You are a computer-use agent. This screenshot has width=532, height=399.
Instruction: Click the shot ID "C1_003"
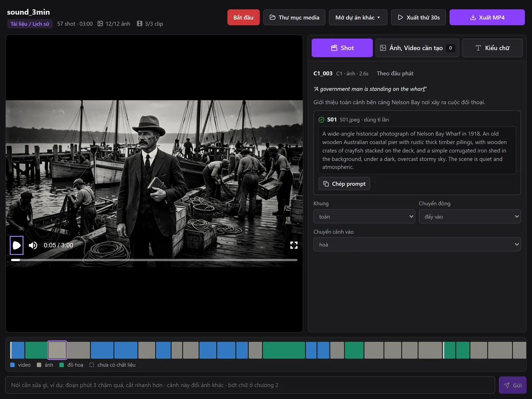click(x=323, y=74)
